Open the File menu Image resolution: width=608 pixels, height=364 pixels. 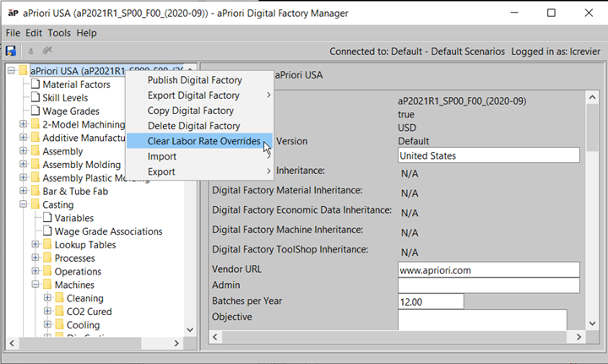point(13,33)
